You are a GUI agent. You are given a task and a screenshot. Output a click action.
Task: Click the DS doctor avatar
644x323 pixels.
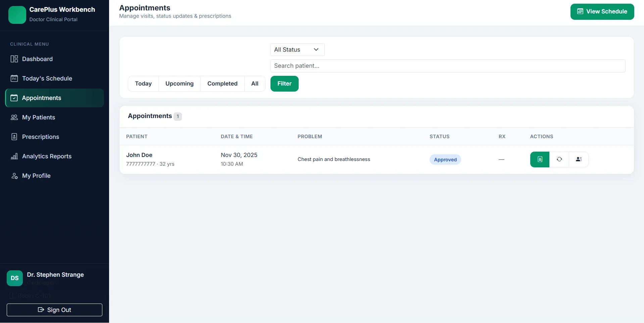click(15, 278)
